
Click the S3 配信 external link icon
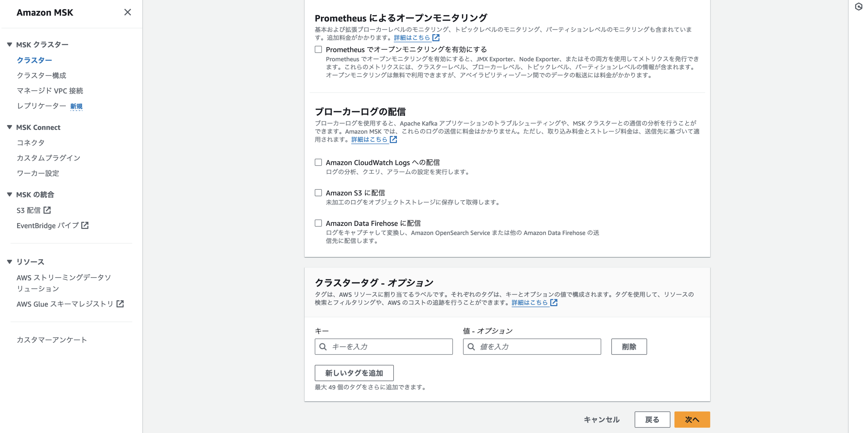click(47, 210)
